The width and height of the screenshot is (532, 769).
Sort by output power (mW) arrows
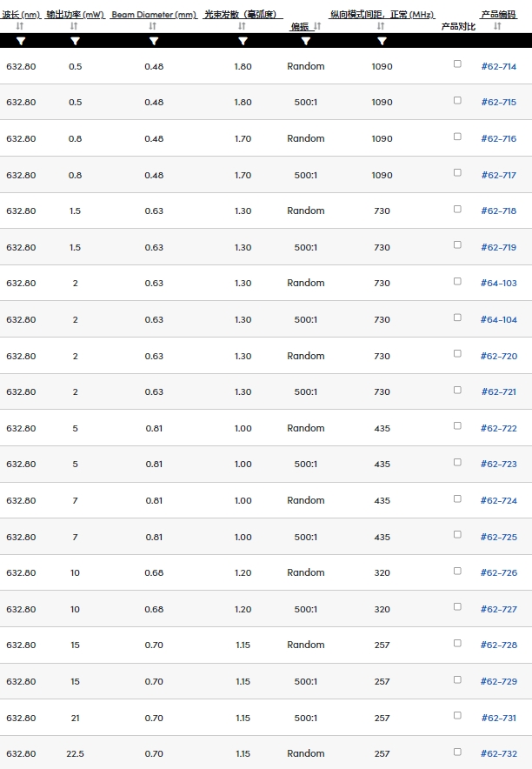74,26
